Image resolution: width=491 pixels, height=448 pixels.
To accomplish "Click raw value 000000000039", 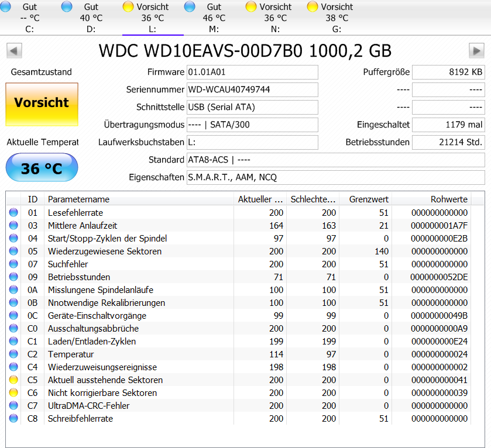I will [440, 392].
